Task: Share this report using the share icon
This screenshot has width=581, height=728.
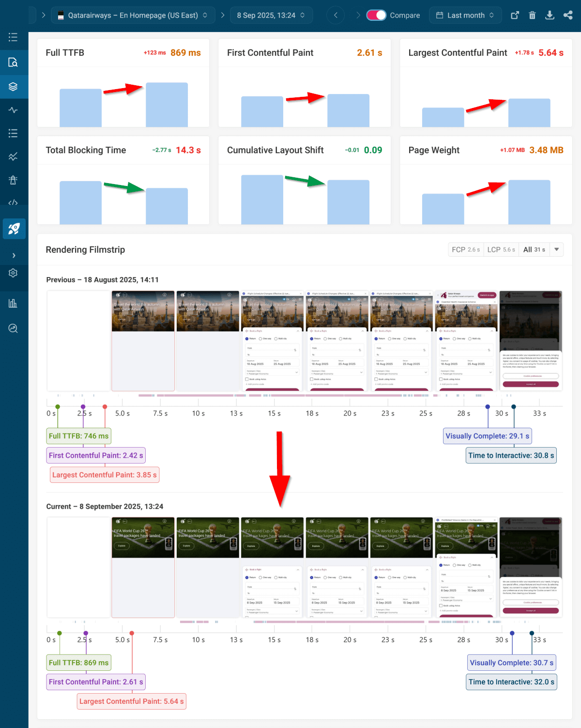Action: (x=567, y=15)
